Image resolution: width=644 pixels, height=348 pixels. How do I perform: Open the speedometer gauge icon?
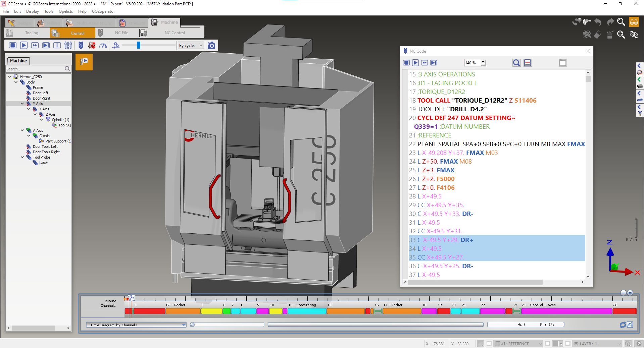(103, 45)
